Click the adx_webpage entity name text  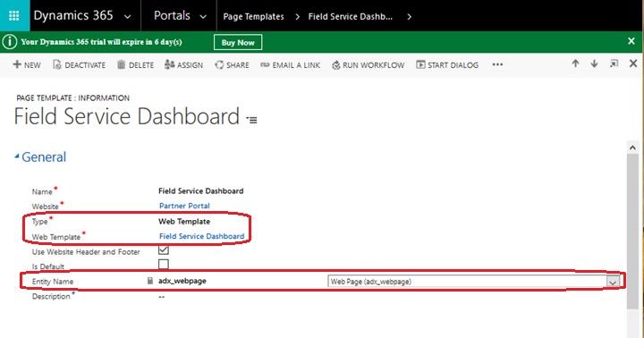[182, 281]
